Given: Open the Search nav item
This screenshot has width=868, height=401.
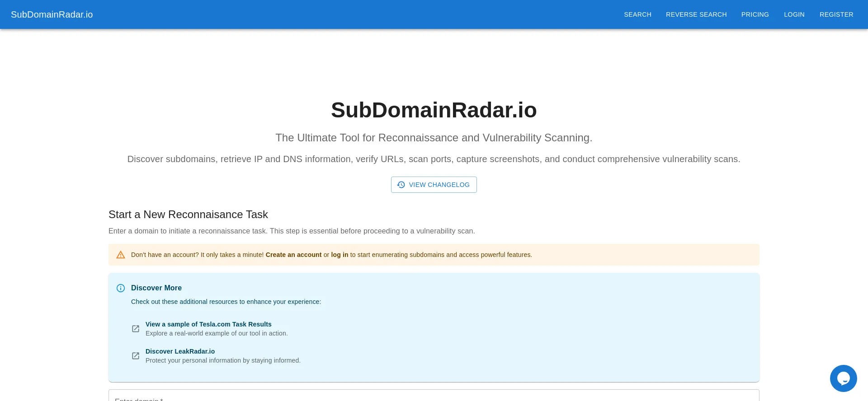Looking at the screenshot, I should coord(637,14).
